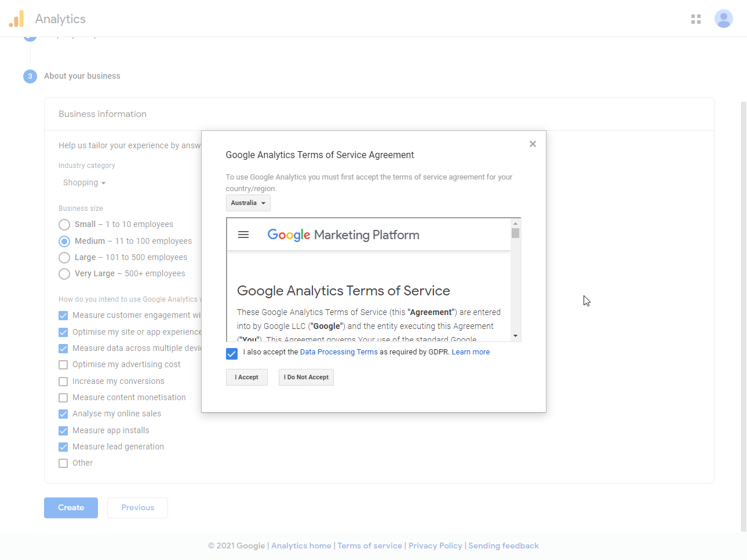Open Analytics home footer link
This screenshot has height=560, width=747.
(301, 546)
